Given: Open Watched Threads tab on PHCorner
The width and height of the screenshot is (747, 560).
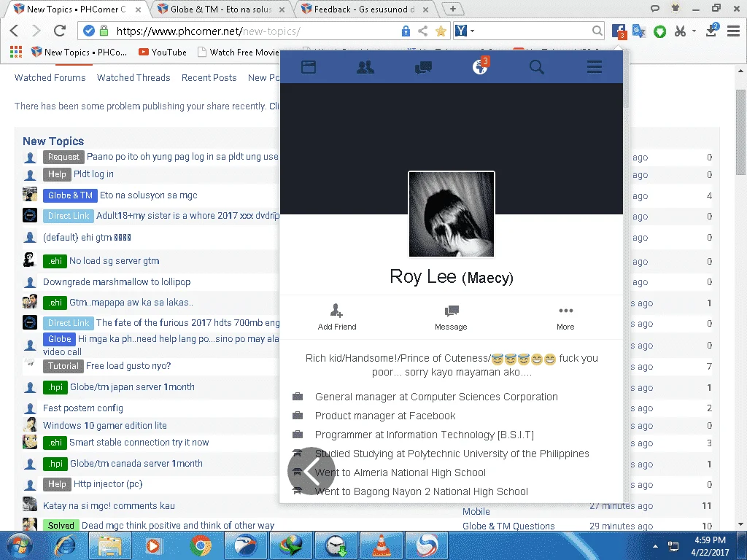Looking at the screenshot, I should point(133,77).
